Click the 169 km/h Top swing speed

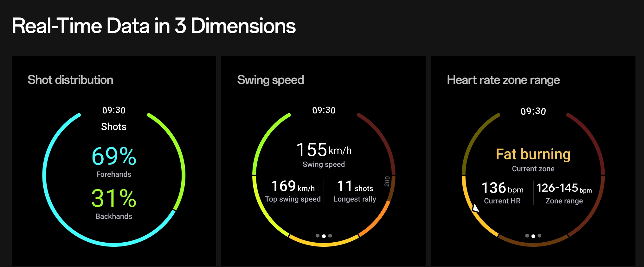point(293,186)
